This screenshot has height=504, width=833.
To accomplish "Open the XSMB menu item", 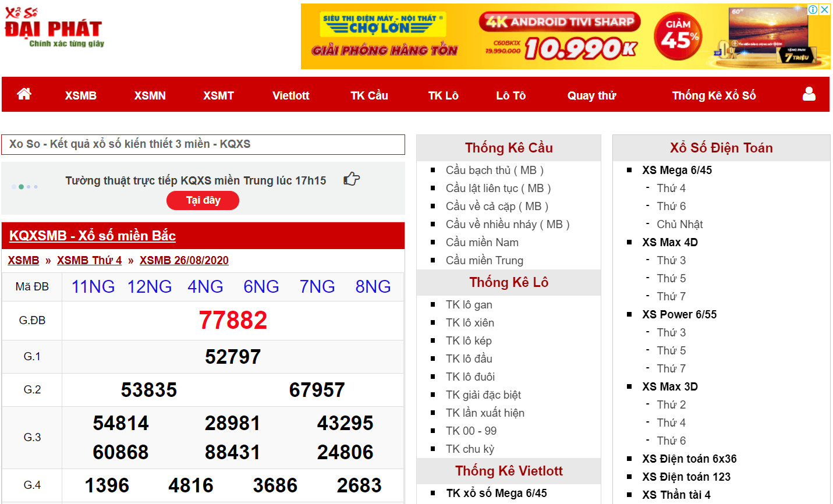I will (x=81, y=95).
